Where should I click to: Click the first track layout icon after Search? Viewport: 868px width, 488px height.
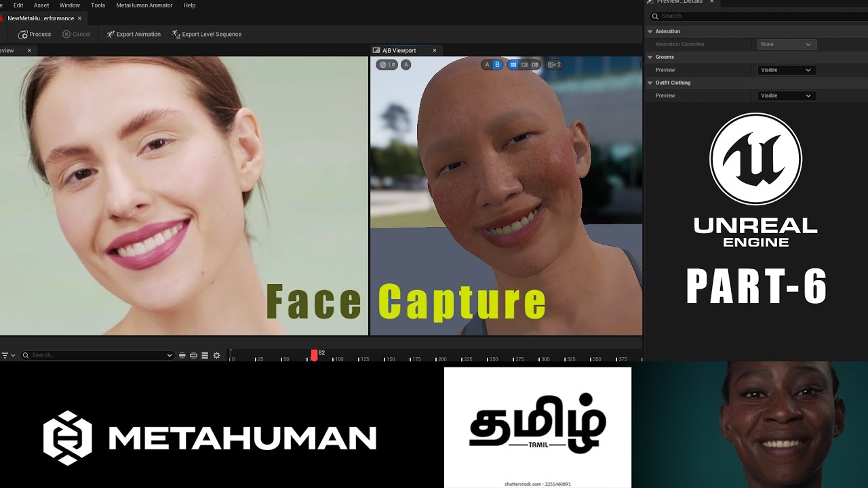(182, 355)
